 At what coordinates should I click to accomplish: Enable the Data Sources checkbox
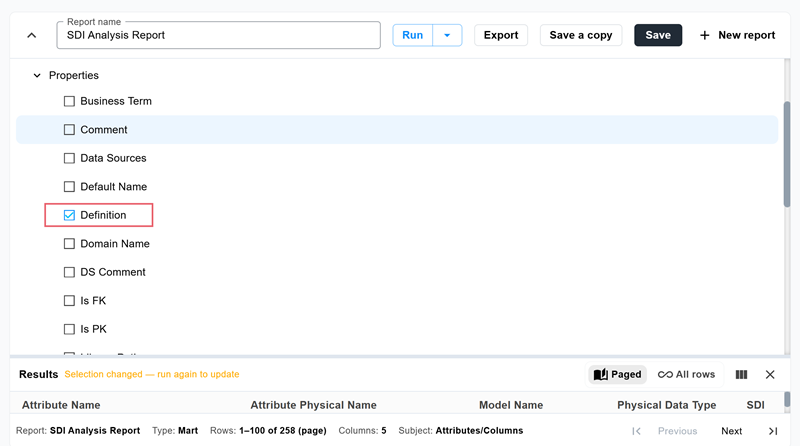pos(69,158)
